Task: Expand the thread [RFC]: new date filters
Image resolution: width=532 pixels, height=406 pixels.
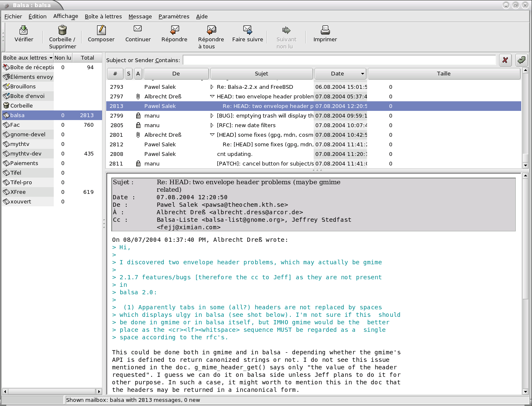Action: click(x=212, y=125)
